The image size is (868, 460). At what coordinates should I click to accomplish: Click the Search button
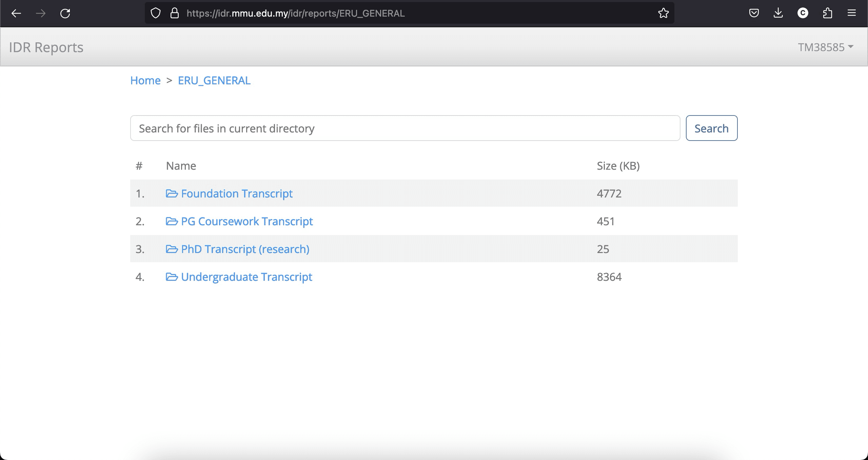[x=711, y=128]
